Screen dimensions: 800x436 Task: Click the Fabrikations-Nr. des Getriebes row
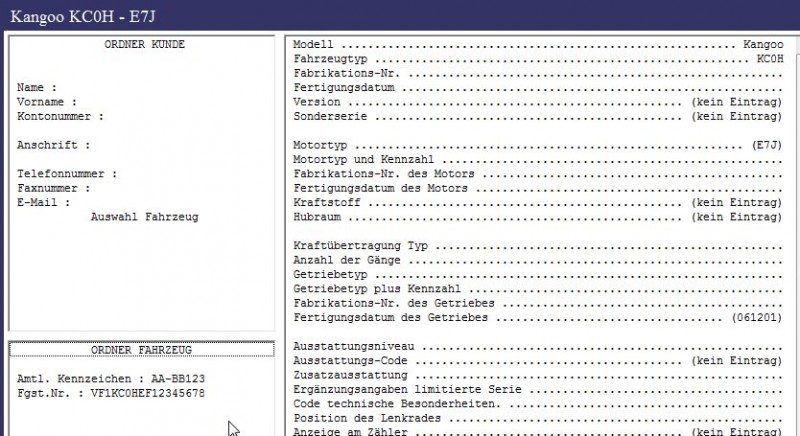point(538,303)
